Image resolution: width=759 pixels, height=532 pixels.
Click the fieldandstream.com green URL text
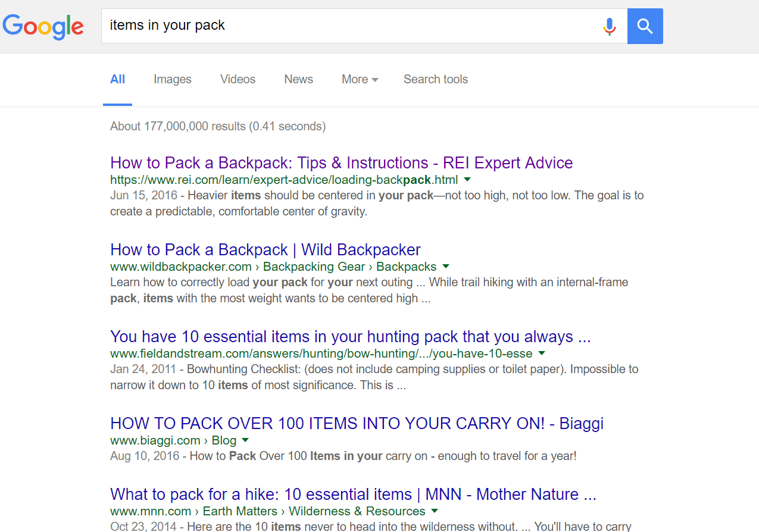pyautogui.click(x=321, y=353)
